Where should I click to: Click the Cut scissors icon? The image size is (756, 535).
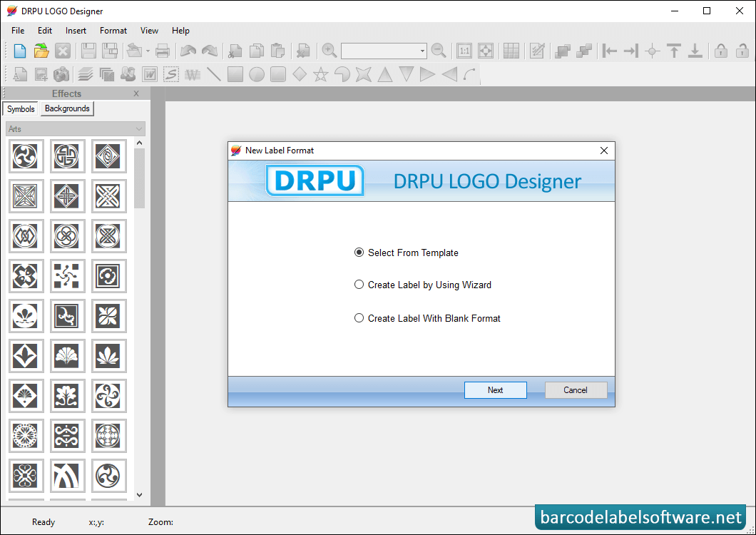235,51
